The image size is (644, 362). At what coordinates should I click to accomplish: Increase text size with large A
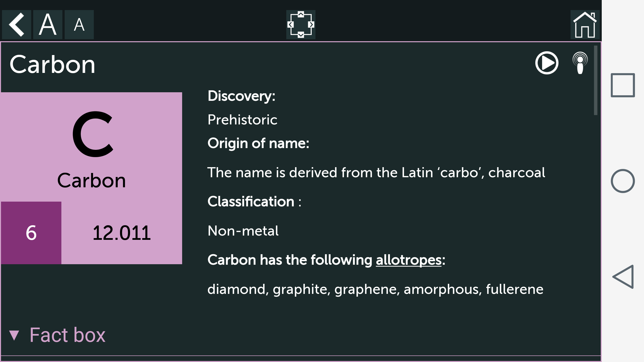coord(48,25)
